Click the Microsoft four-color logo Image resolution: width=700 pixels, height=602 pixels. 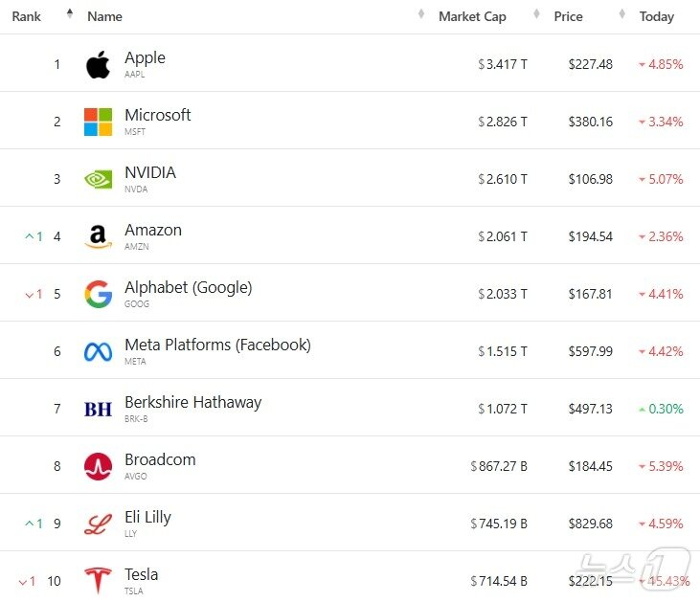98,122
